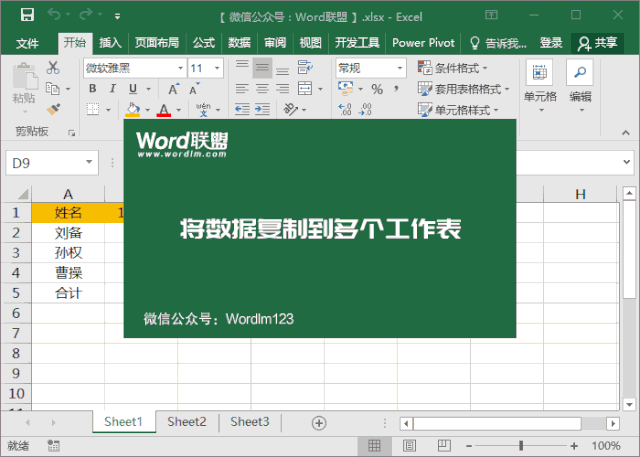
Task: Expand 套用表格格式 table format menu
Action: 464,89
